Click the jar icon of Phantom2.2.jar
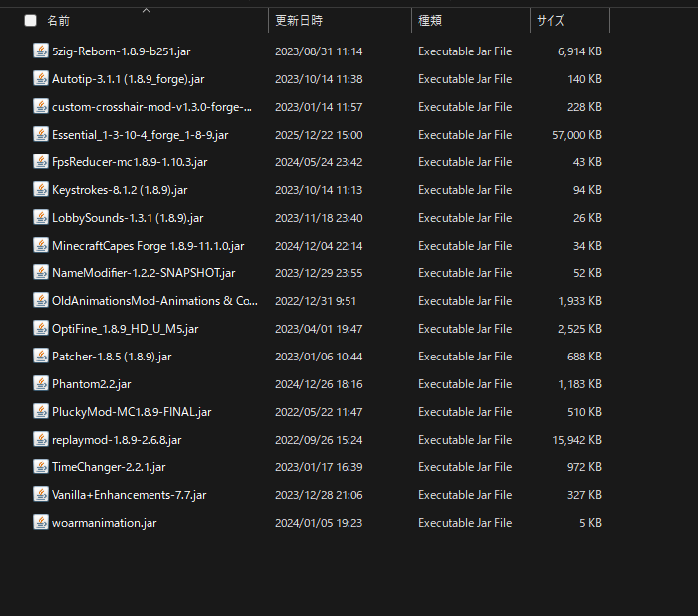698x616 pixels. click(41, 383)
